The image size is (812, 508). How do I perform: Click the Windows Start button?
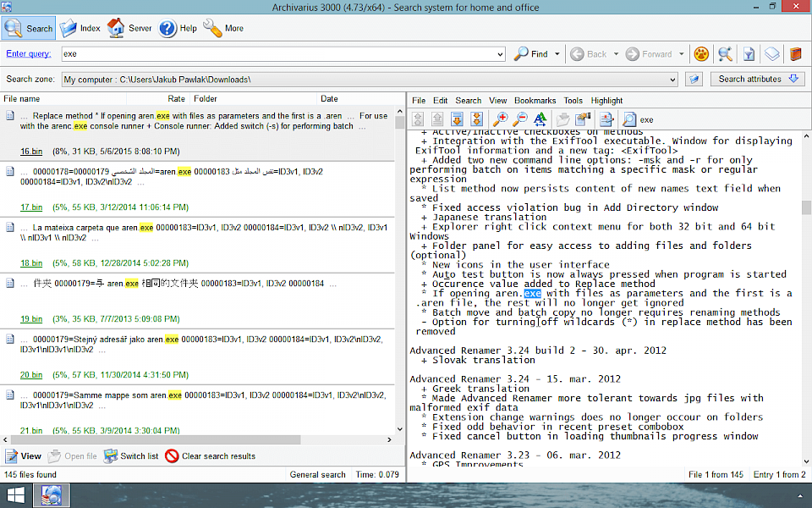click(x=15, y=495)
